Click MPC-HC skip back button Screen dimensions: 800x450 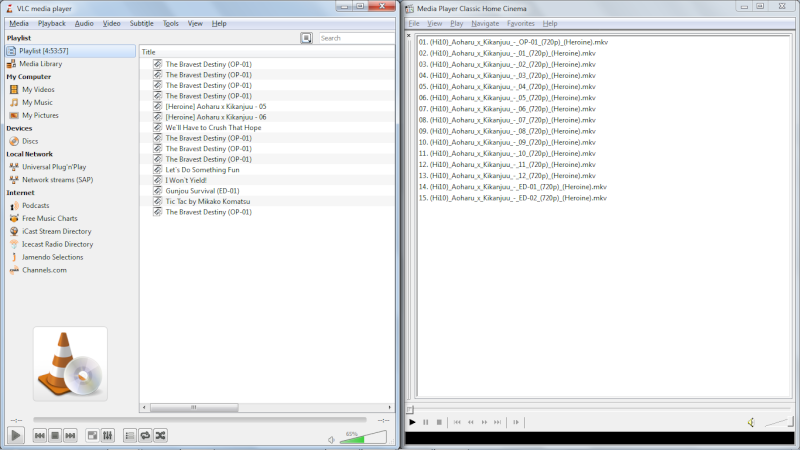click(457, 422)
